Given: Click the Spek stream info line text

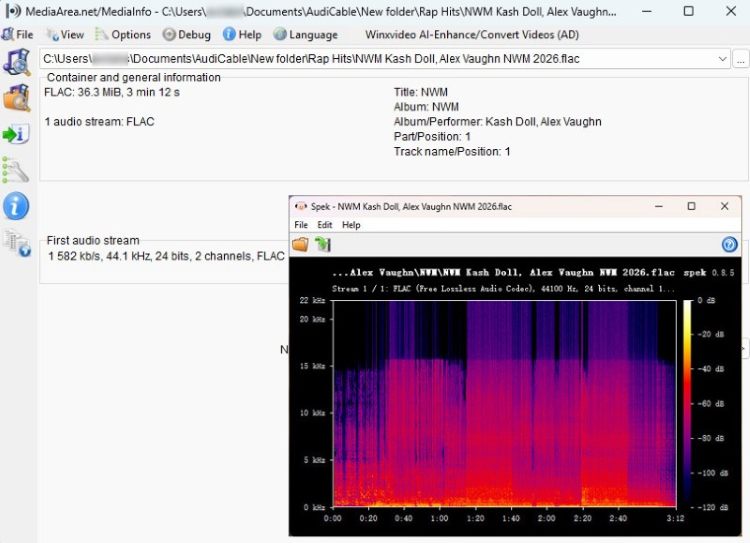Looking at the screenshot, I should coord(503,288).
